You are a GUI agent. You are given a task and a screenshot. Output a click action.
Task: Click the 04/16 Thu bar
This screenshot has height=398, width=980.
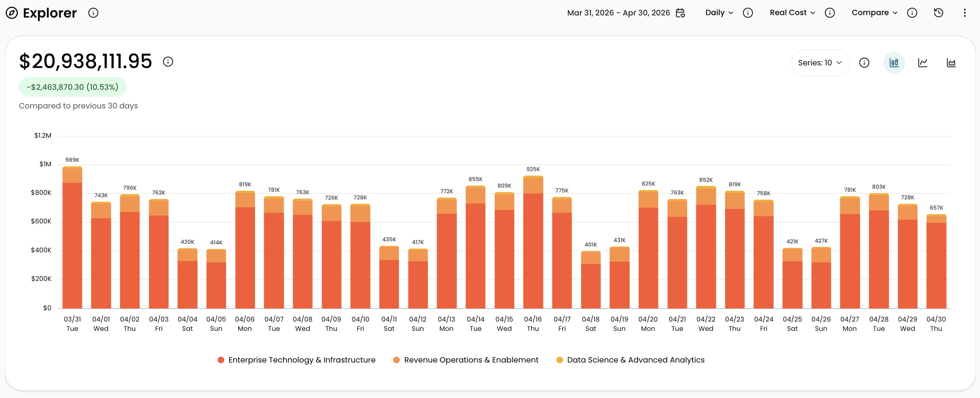click(x=533, y=242)
